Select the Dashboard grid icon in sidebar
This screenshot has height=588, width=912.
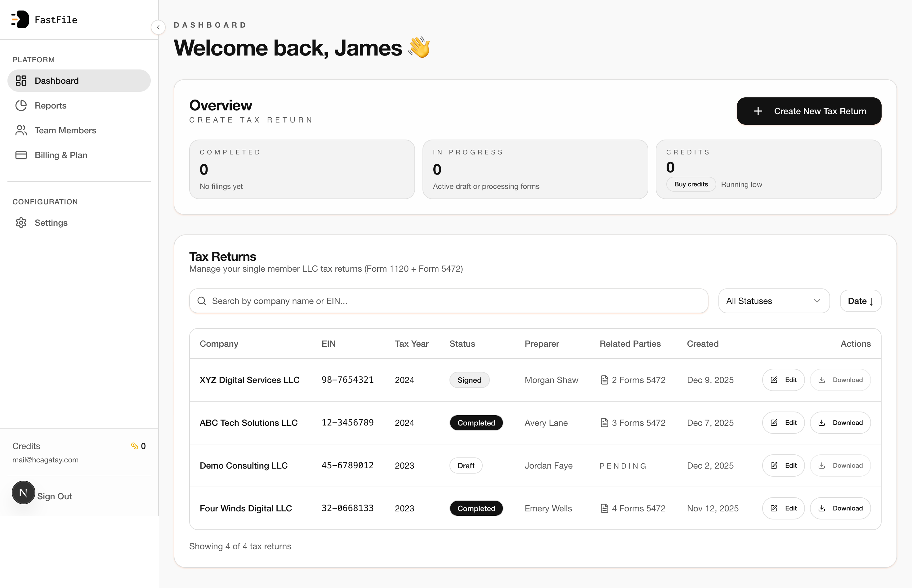click(21, 81)
